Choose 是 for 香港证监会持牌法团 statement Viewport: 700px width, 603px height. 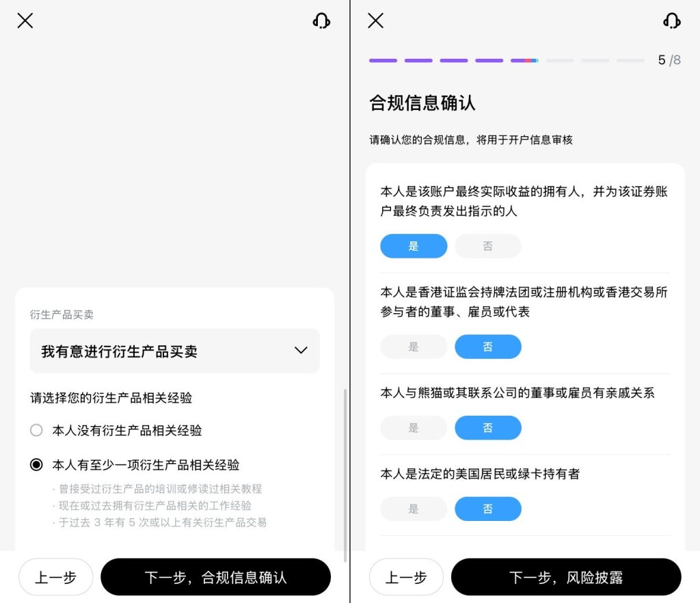click(414, 347)
